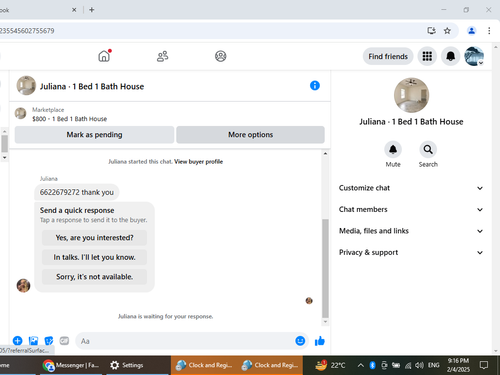
Task: Choose a GIF icon in composer
Action: [64, 341]
